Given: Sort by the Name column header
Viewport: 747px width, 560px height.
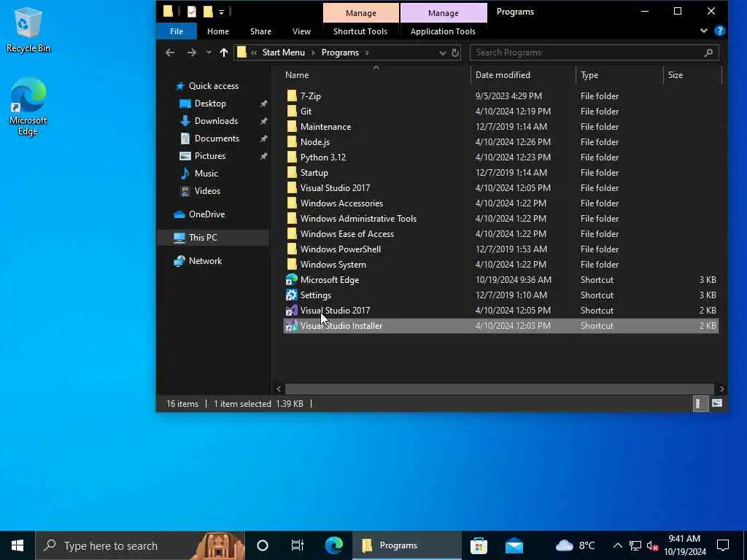Looking at the screenshot, I should [376, 75].
